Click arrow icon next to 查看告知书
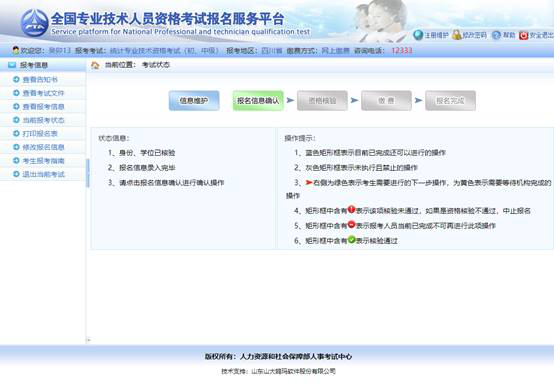This screenshot has height=383, width=554. point(16,79)
